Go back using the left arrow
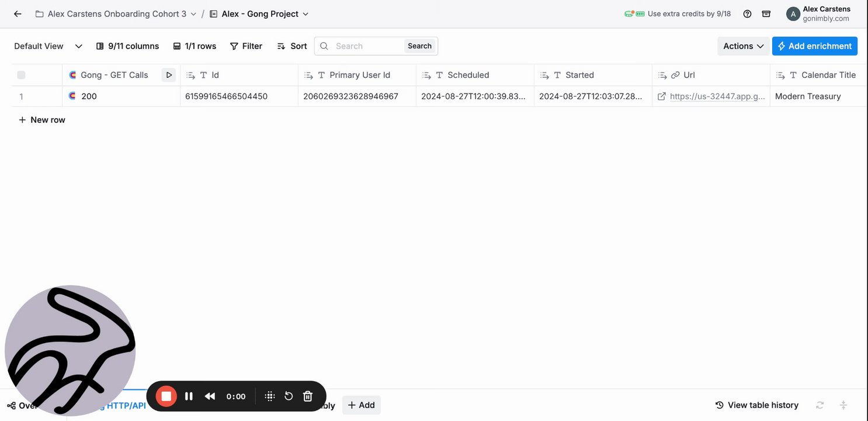The width and height of the screenshot is (868, 421). pos(18,14)
